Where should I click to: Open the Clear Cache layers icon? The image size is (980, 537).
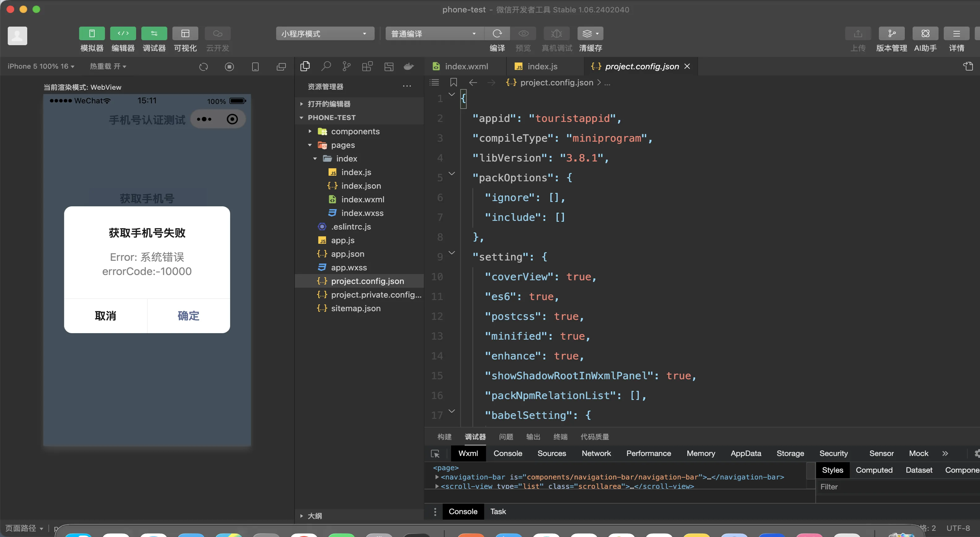(x=587, y=33)
